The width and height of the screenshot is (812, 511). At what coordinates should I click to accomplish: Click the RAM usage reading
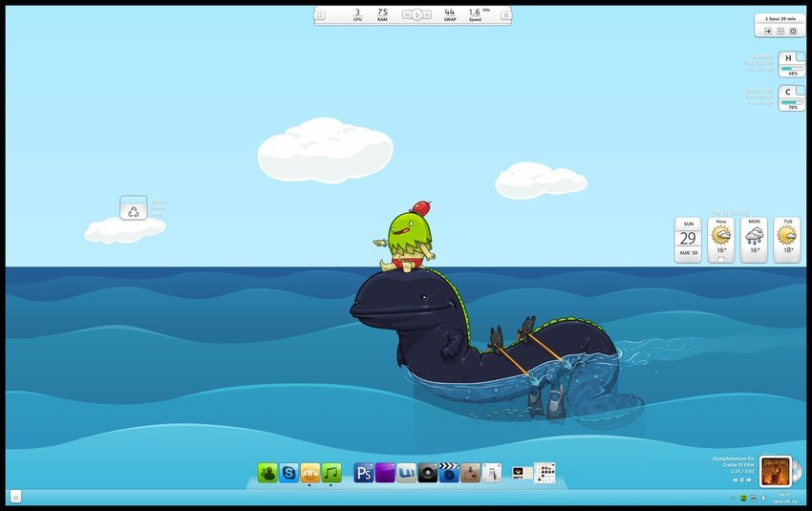(x=382, y=14)
